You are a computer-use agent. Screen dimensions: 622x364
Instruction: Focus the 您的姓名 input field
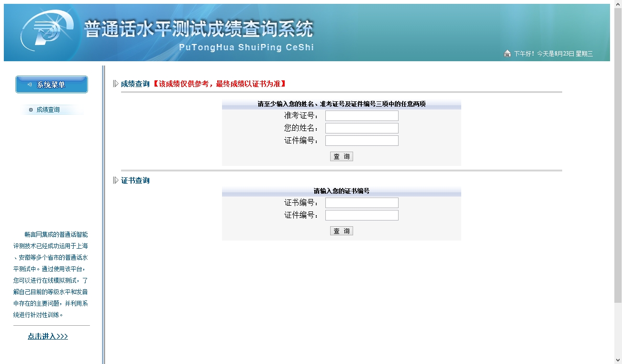pos(361,128)
